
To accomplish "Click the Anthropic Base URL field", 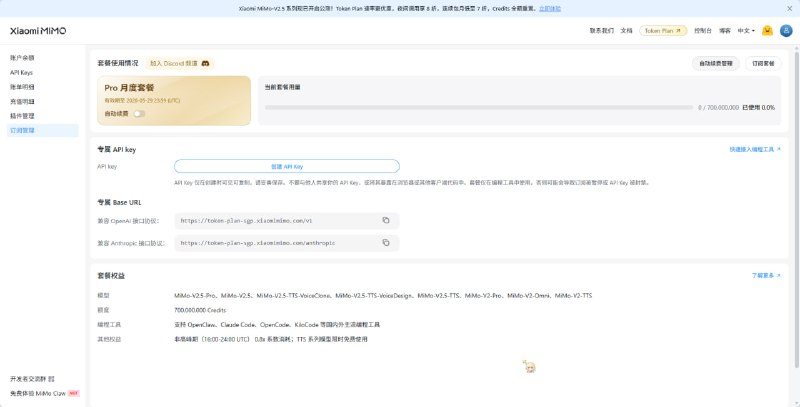I will coord(287,243).
